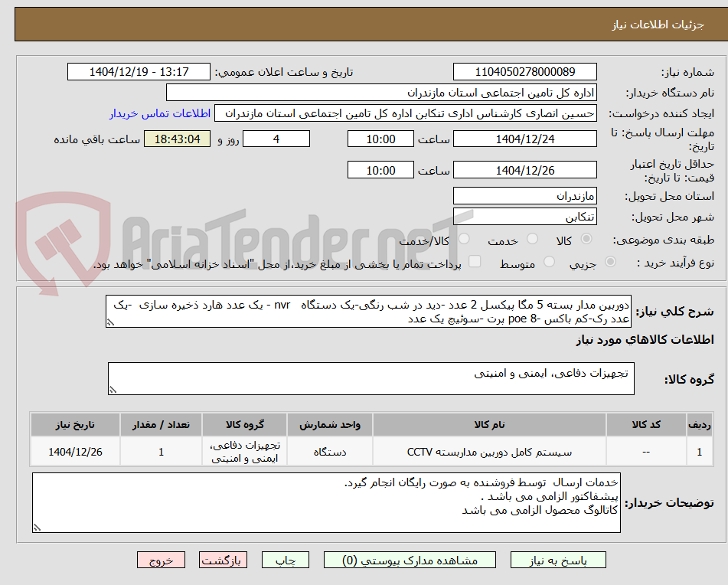Viewport: 728px width, 585px height.
Task: Click the page title جزئیات اطلاعات نیاز
Action: pyautogui.click(x=658, y=25)
